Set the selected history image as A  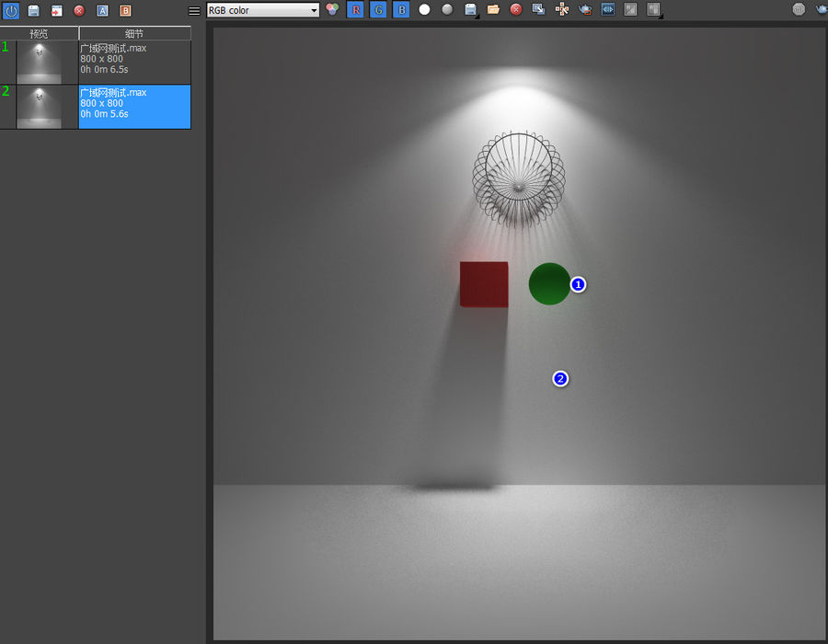tap(102, 10)
